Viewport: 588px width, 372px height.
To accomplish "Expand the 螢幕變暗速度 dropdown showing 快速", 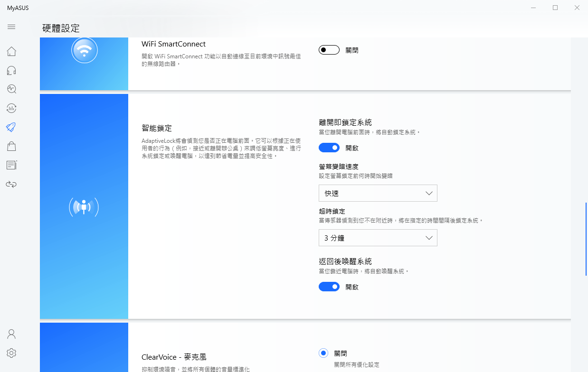I will tap(378, 194).
